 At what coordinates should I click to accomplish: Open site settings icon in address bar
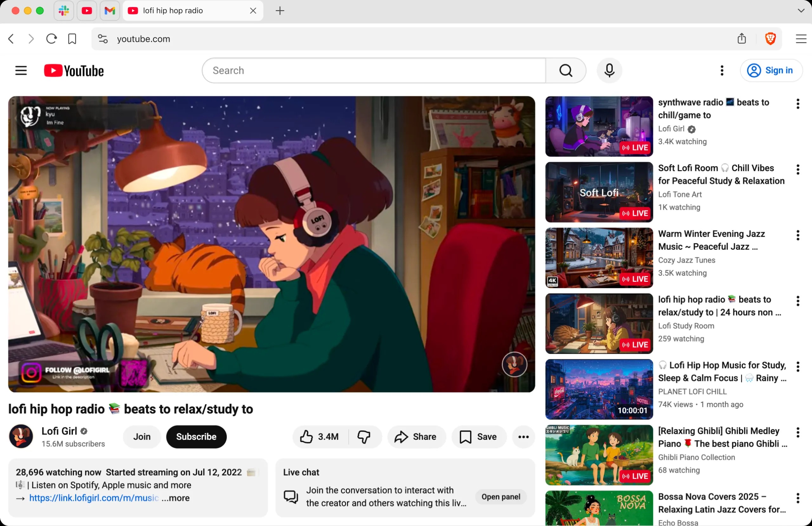103,39
